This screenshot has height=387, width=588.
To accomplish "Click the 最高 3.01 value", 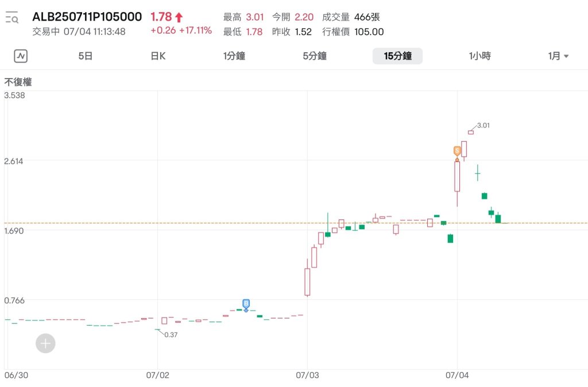I will (243, 17).
